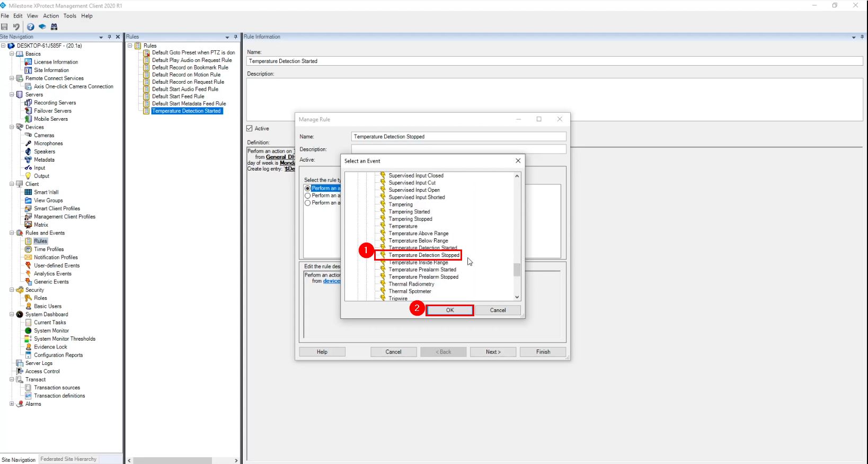Click the Notification Profiles envelope icon
The height and width of the screenshot is (464, 868).
(29, 257)
